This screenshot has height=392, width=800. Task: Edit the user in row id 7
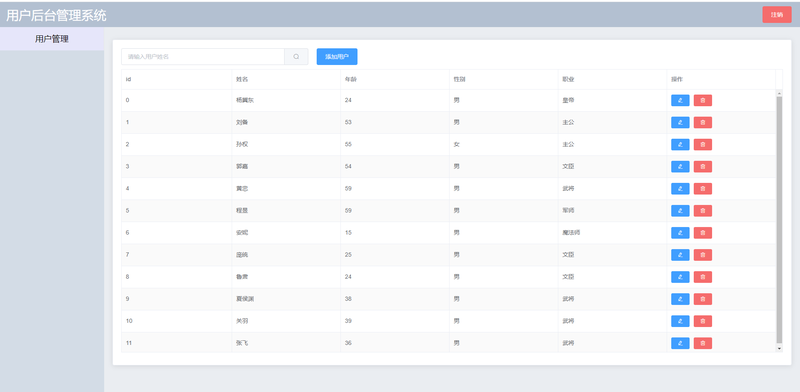pyautogui.click(x=680, y=255)
